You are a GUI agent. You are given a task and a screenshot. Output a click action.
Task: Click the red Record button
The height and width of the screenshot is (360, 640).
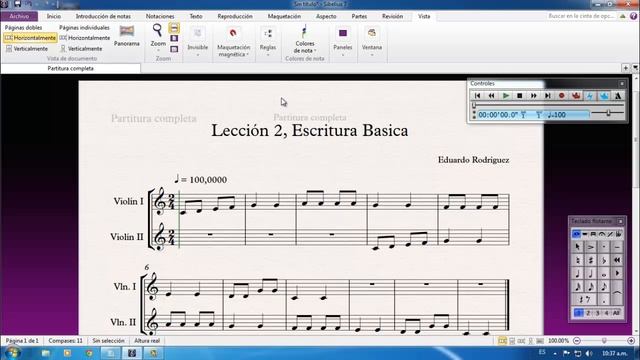coord(562,96)
